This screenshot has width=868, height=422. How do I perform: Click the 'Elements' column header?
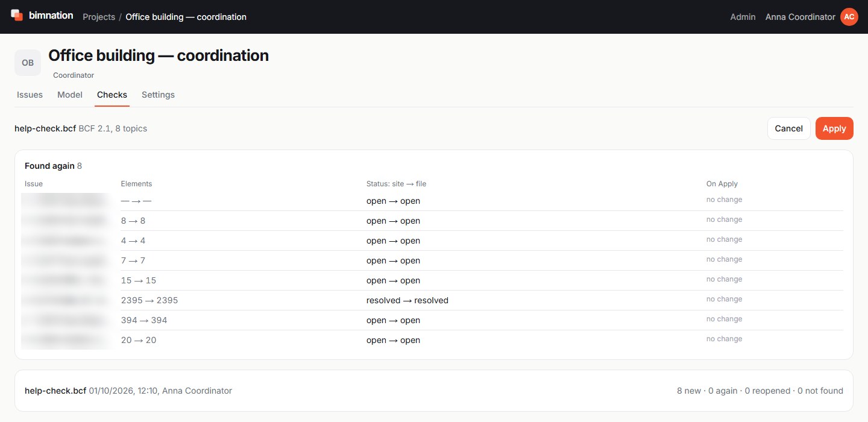pos(136,184)
